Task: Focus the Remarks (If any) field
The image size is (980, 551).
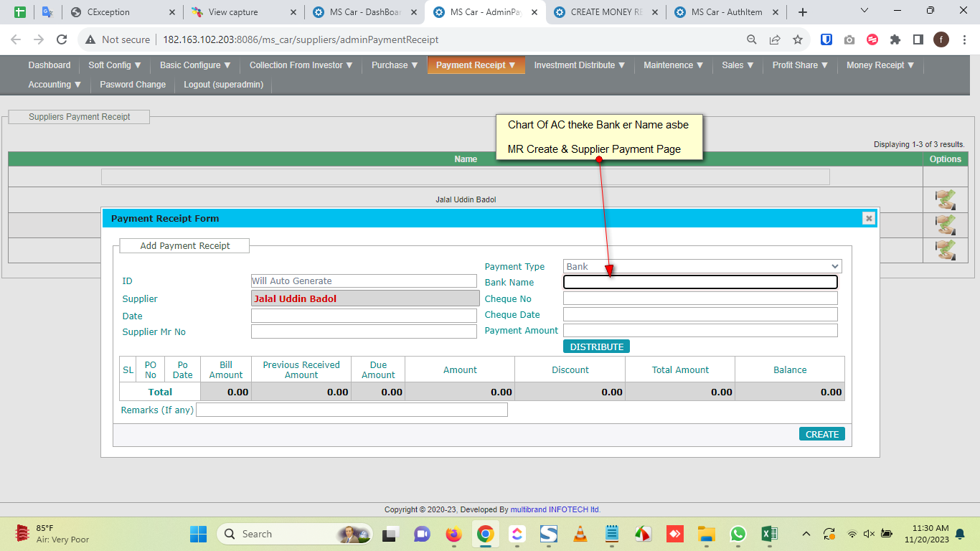Action: click(352, 410)
